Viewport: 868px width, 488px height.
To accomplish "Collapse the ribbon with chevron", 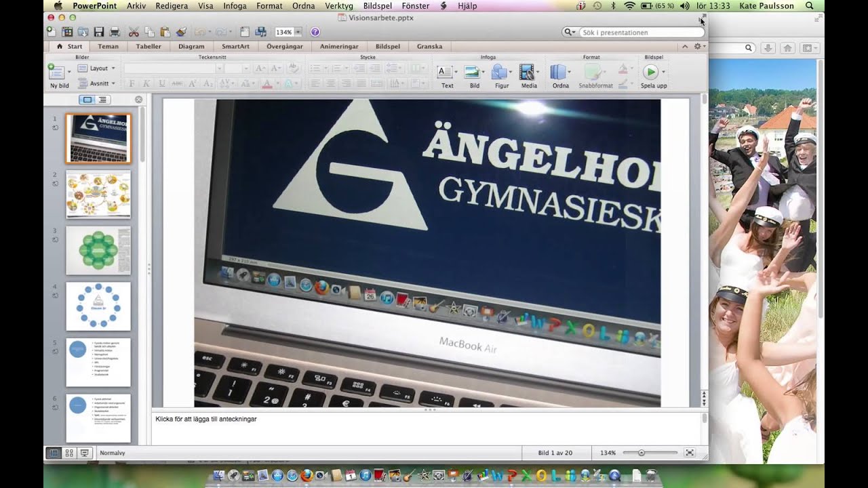I will (685, 46).
